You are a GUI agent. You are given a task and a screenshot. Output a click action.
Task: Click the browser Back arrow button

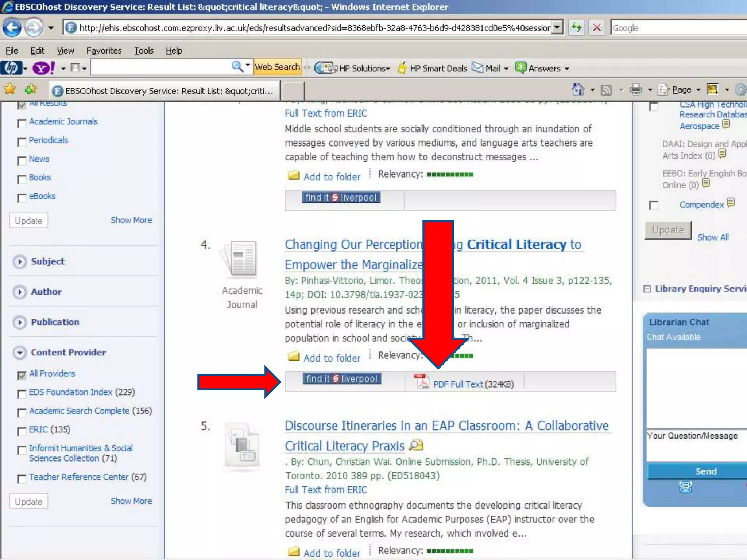point(12,28)
